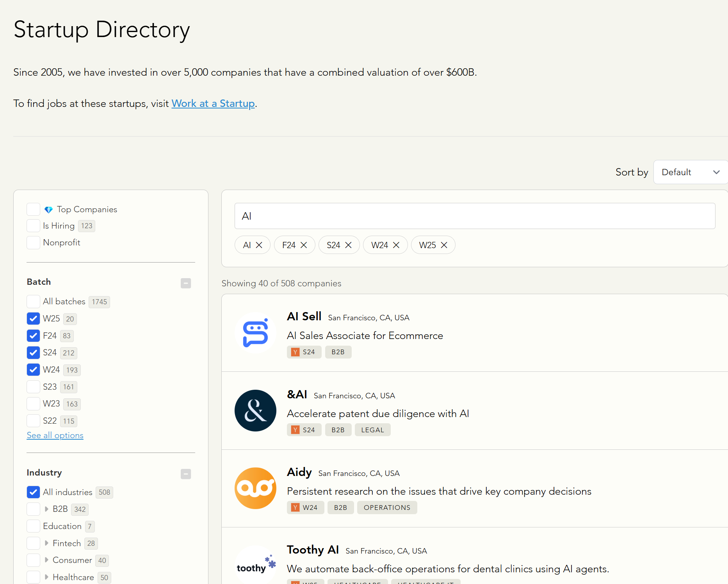Remove the W25 filter chip via its X

click(444, 245)
